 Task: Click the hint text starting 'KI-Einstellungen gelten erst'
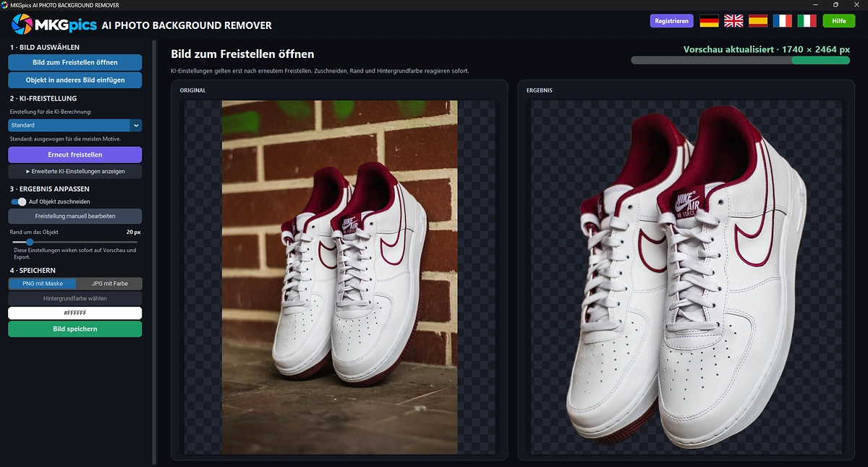[320, 71]
